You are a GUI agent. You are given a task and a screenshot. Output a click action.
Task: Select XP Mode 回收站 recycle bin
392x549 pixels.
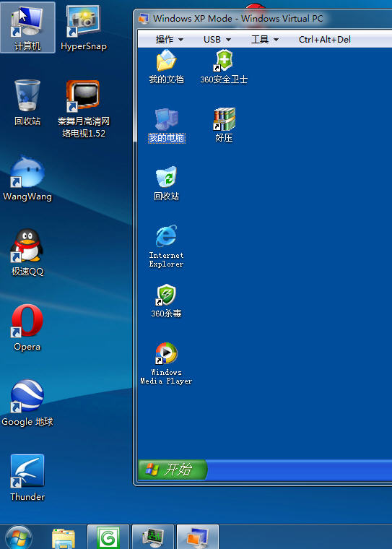coord(166,183)
